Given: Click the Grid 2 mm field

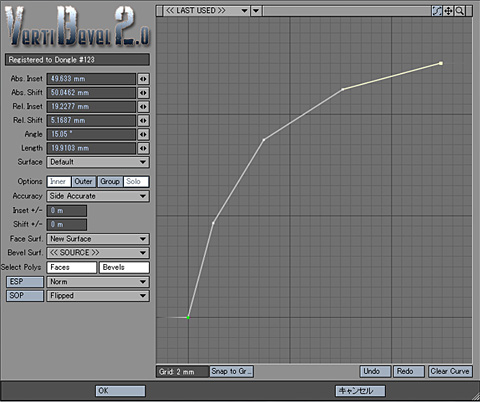Looking at the screenshot, I should pos(182,372).
